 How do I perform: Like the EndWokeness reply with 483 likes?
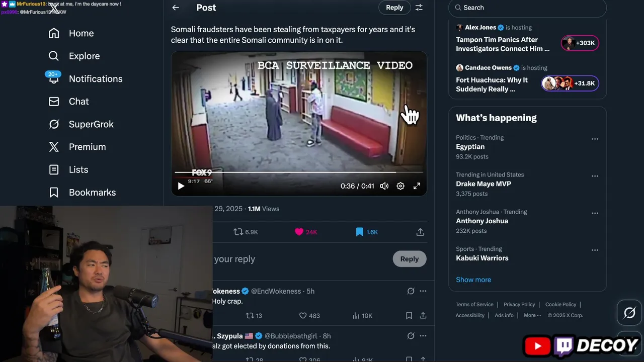(309, 316)
